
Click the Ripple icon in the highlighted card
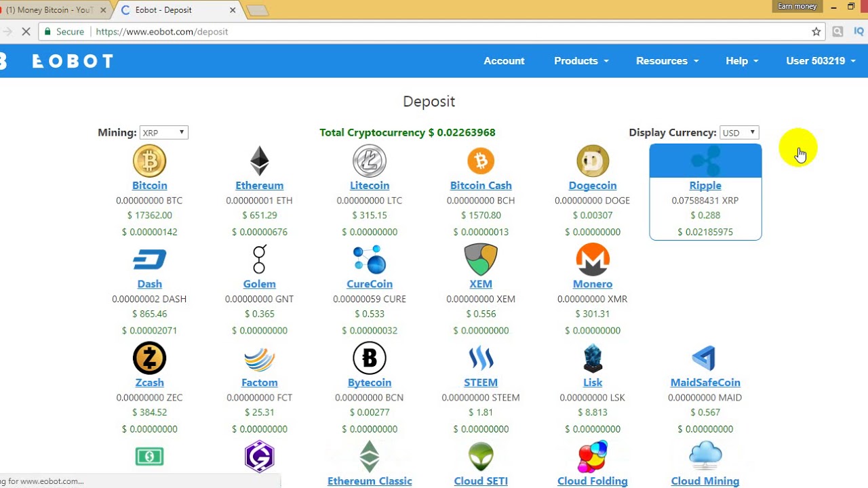coord(705,161)
